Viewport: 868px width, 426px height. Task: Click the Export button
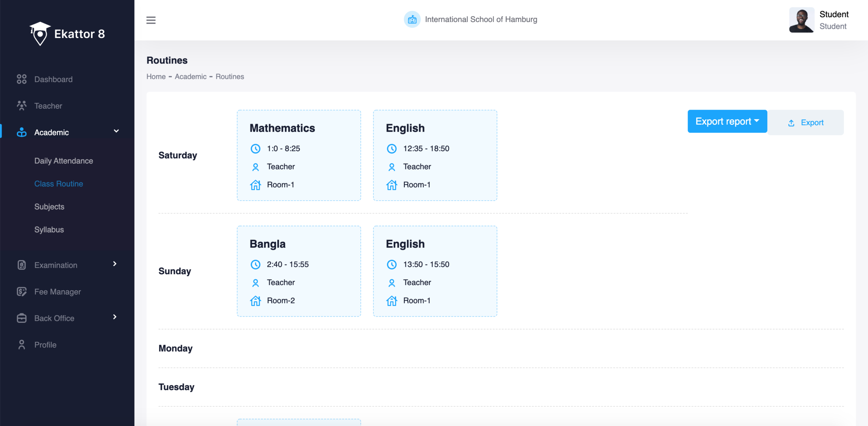[x=806, y=123]
